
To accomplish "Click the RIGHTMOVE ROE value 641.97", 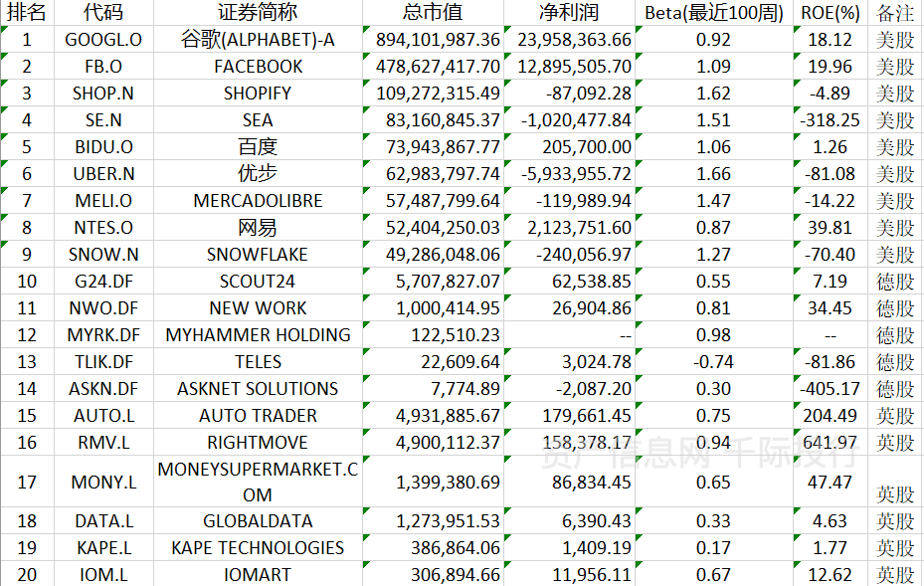I will coord(832,443).
